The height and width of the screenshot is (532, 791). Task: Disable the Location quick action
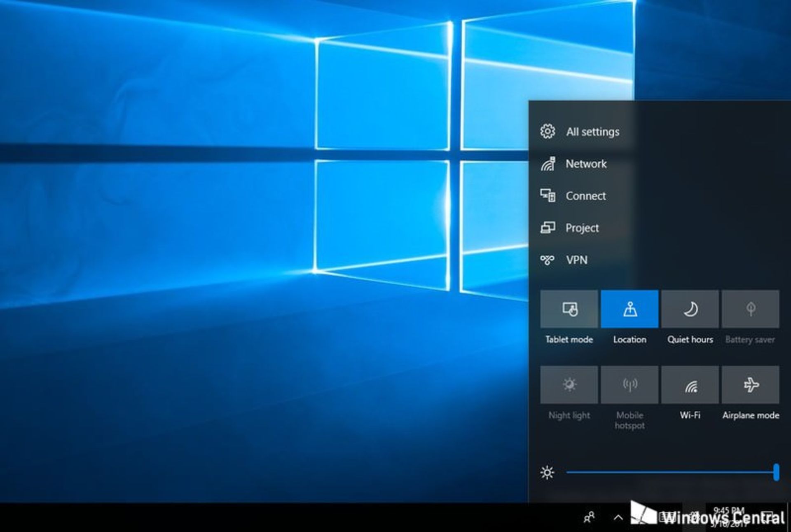[630, 309]
